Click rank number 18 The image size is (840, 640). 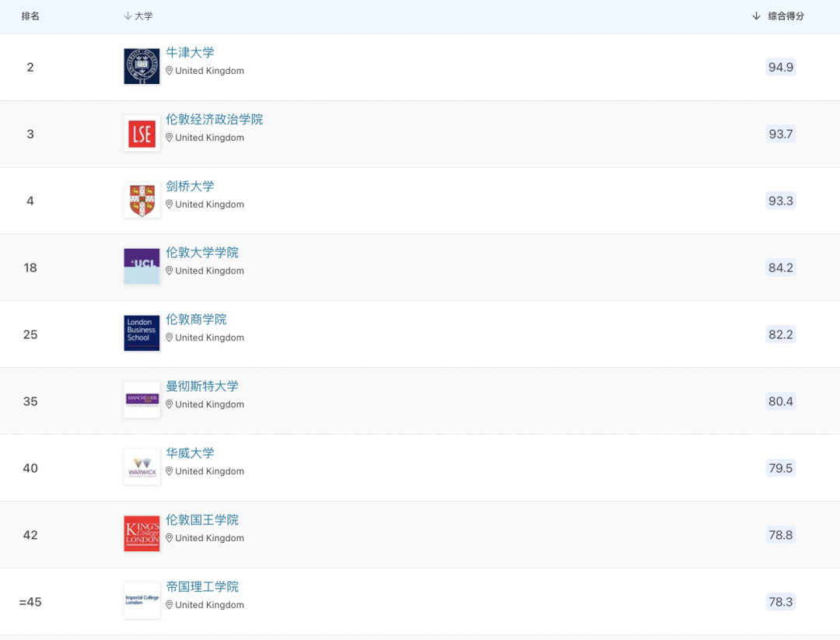point(30,268)
